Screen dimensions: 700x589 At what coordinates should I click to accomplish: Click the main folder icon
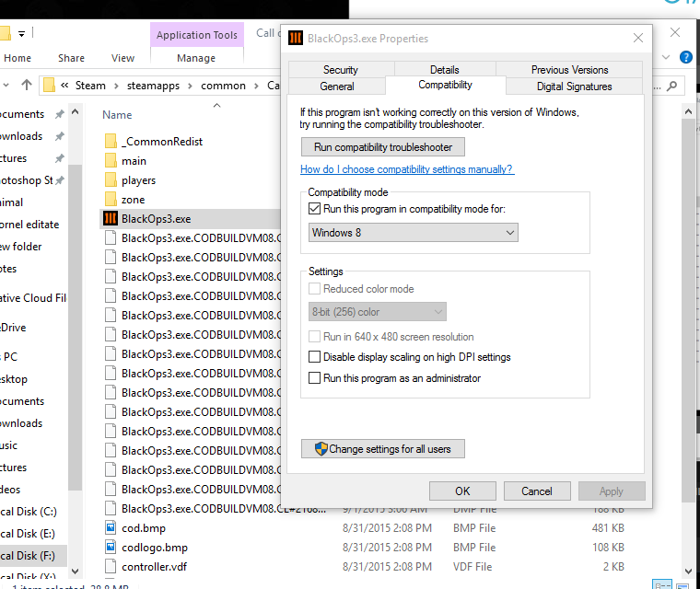[x=111, y=161]
